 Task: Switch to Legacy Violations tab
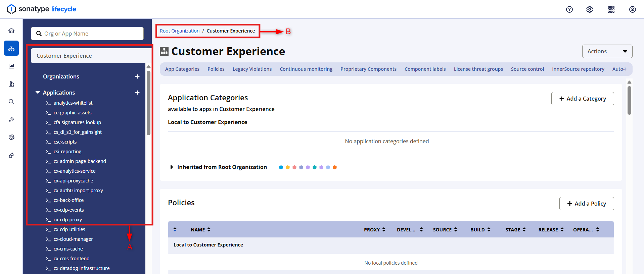(x=252, y=69)
